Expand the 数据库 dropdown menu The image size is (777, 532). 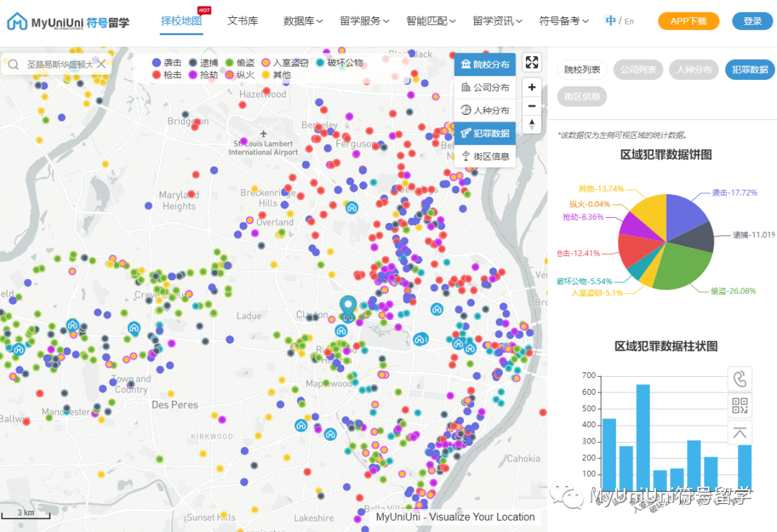303,22
